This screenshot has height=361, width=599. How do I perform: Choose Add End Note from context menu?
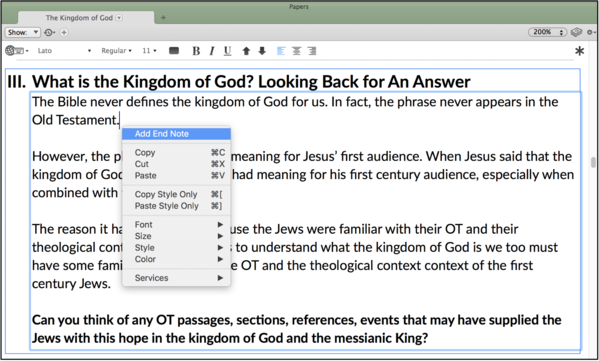(x=176, y=134)
